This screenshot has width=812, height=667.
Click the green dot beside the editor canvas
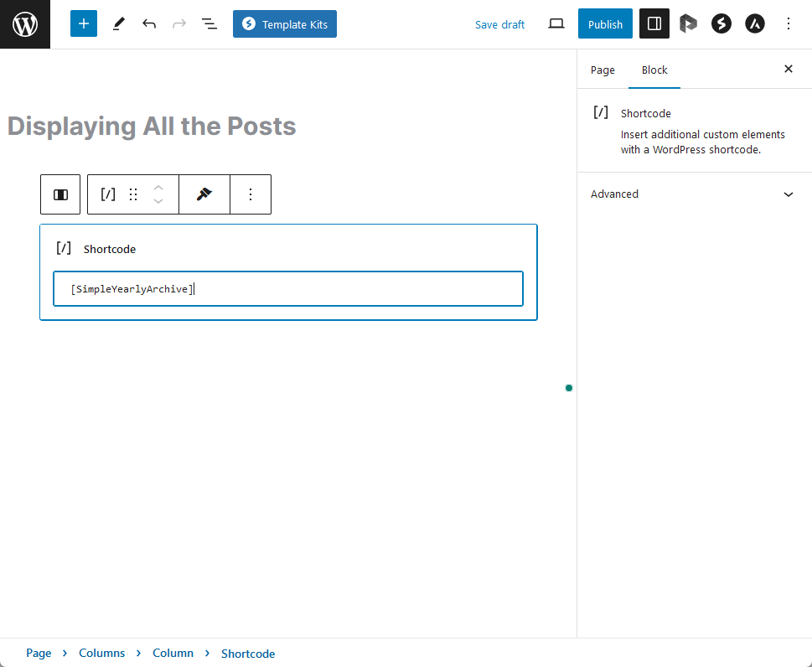pos(569,388)
